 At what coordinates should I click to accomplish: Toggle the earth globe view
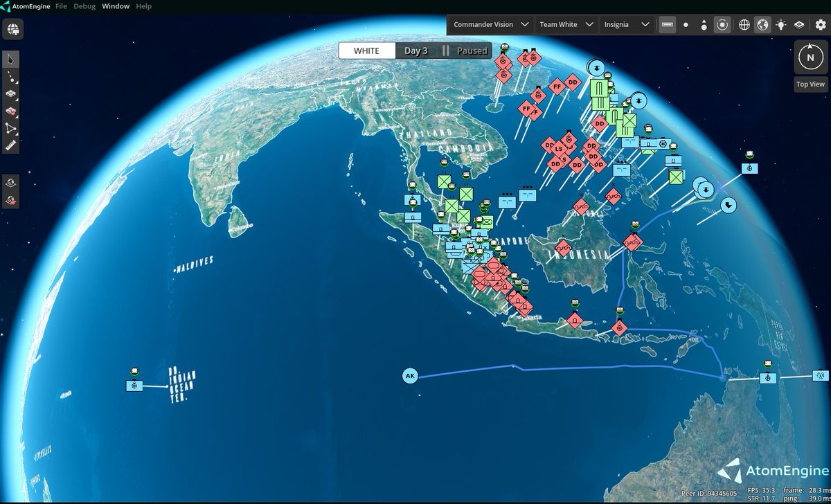pos(762,24)
